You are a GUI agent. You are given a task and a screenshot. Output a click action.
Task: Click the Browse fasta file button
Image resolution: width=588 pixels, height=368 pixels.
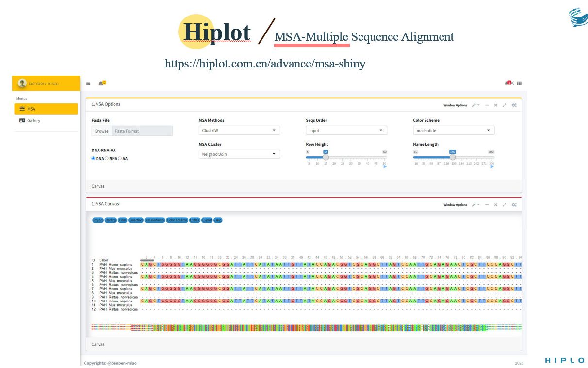pyautogui.click(x=102, y=131)
